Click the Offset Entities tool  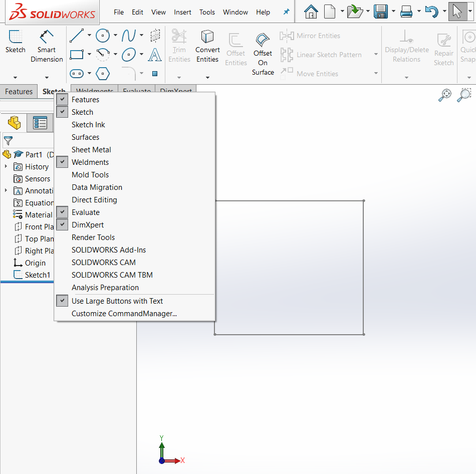point(236,50)
